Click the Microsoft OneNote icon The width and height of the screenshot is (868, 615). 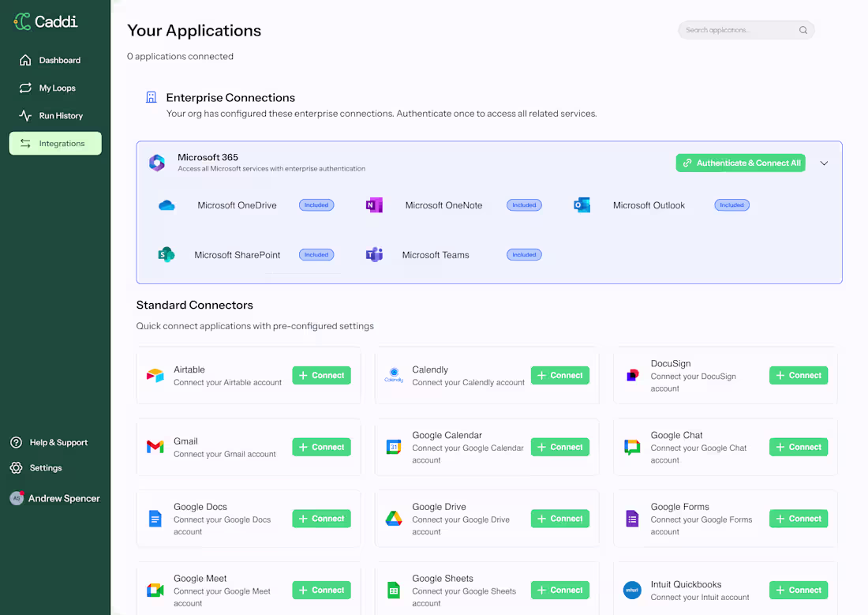coord(374,204)
